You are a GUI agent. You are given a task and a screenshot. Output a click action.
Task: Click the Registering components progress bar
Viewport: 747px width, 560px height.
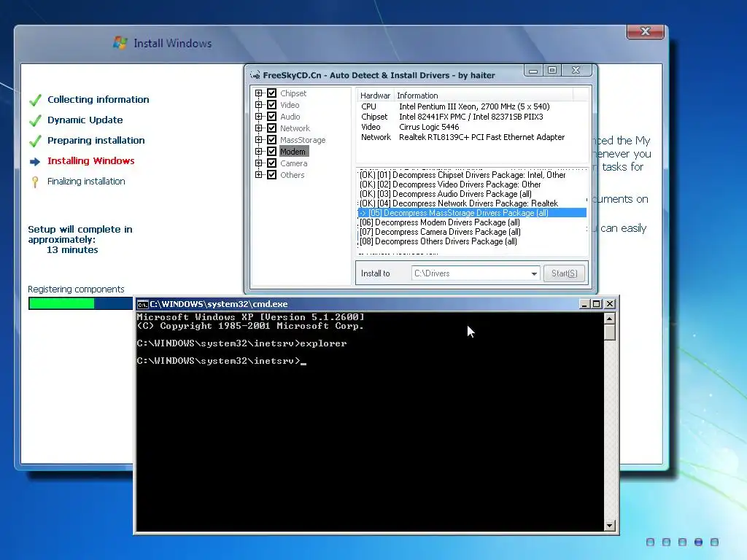[80, 303]
